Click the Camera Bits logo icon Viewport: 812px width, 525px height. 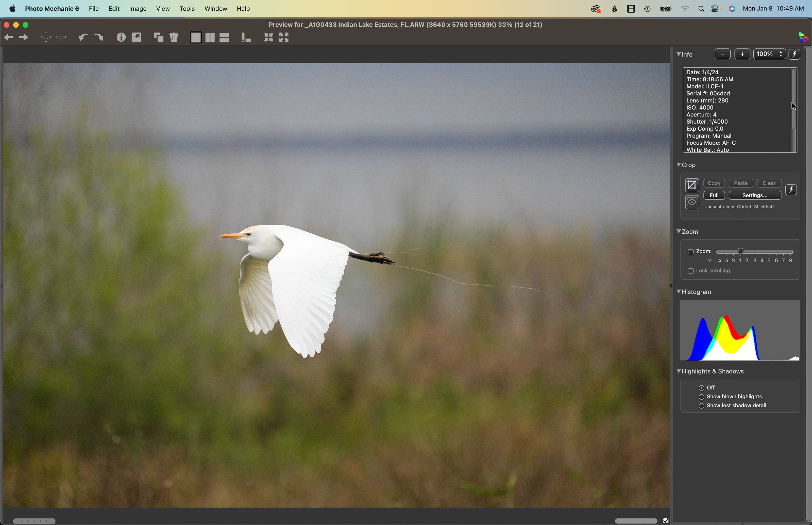(803, 37)
